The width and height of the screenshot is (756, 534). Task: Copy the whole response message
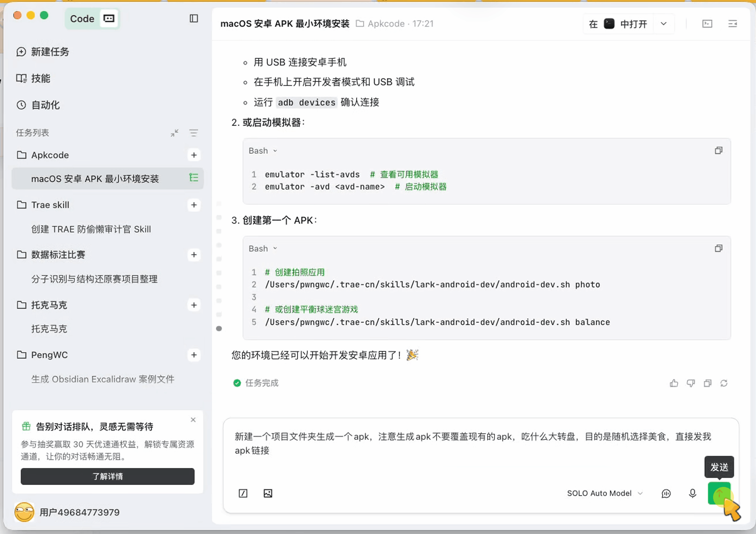707,383
